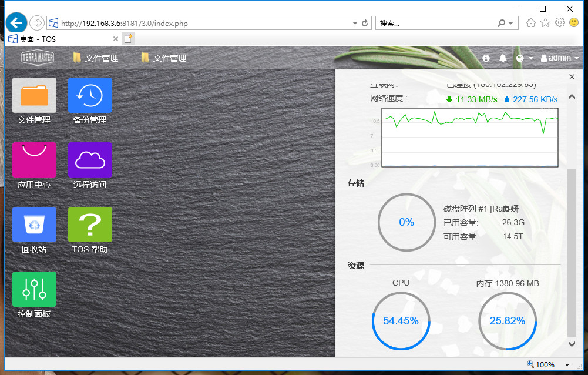Expand the admin user dropdown
Screen dimensions: 588x375
click(x=560, y=58)
